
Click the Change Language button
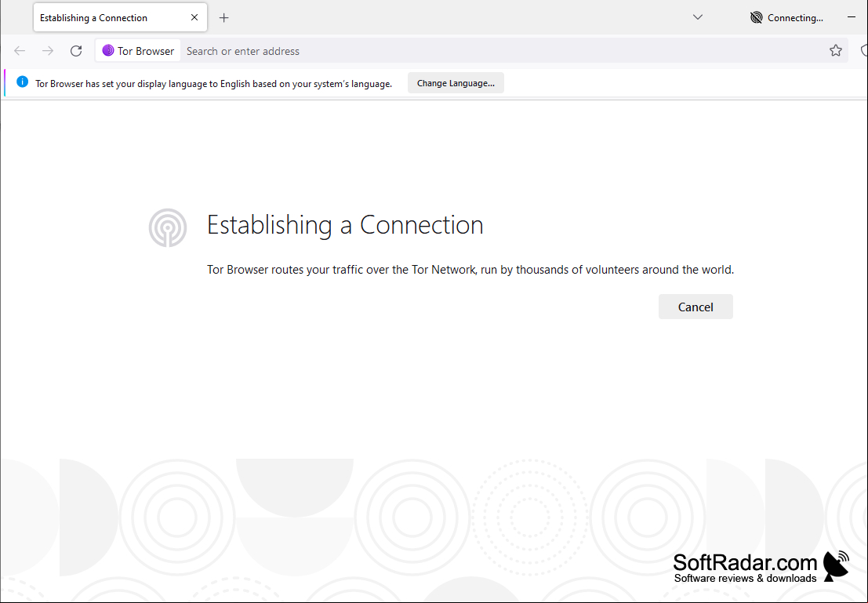(456, 83)
